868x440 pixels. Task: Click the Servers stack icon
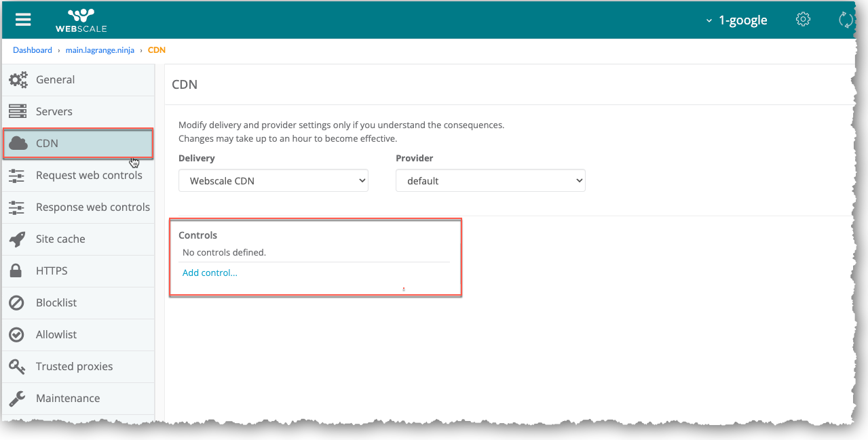click(x=18, y=112)
